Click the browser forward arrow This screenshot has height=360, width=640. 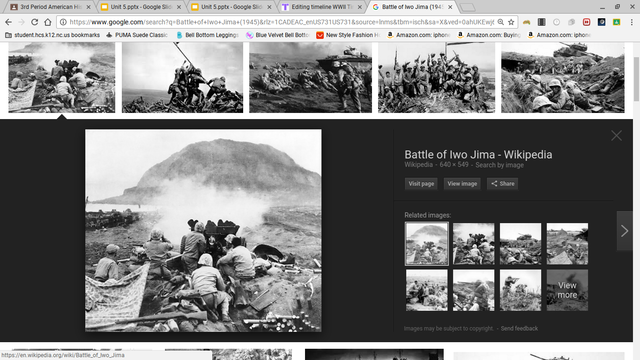21,22
